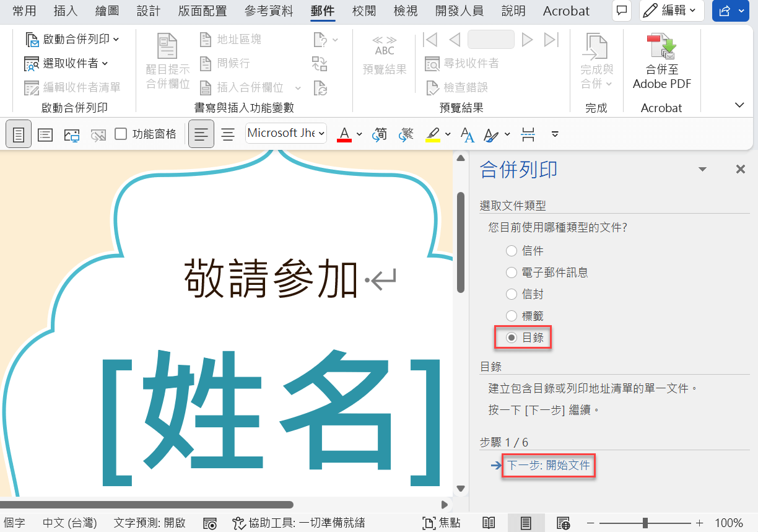Switch to the Acrobat tab
The width and height of the screenshot is (758, 532).
(567, 11)
